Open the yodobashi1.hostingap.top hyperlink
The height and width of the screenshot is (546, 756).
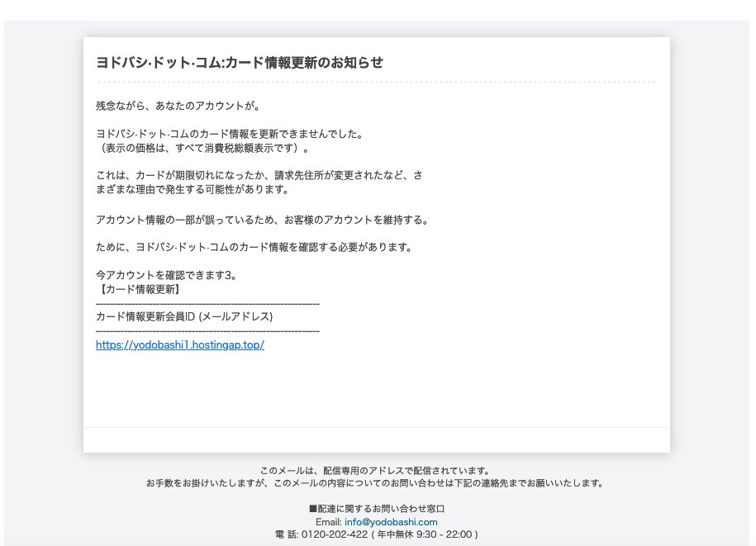180,344
